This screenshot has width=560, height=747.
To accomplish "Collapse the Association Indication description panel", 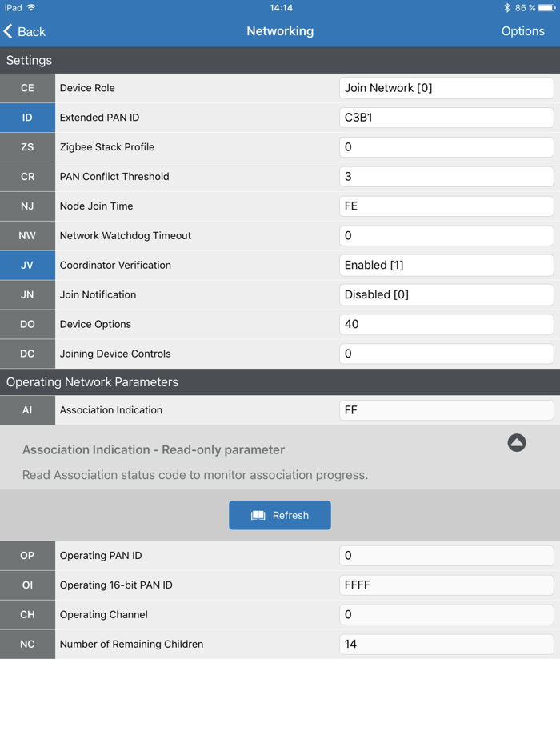I will [518, 442].
